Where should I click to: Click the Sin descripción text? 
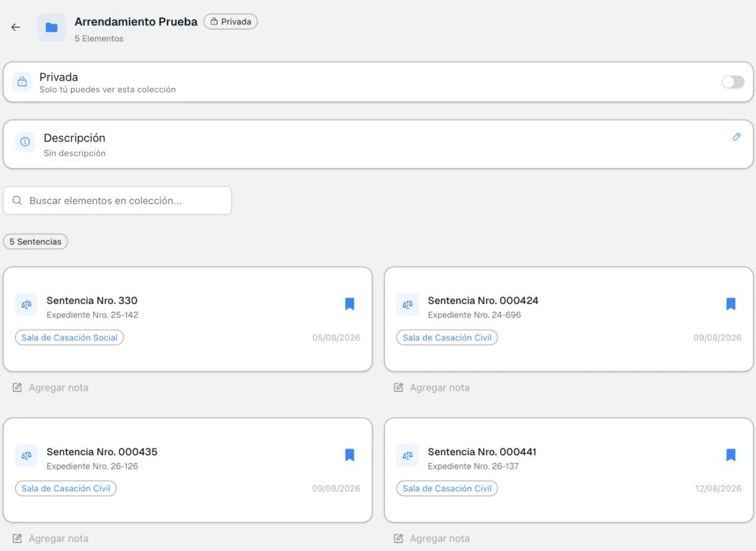pos(74,153)
